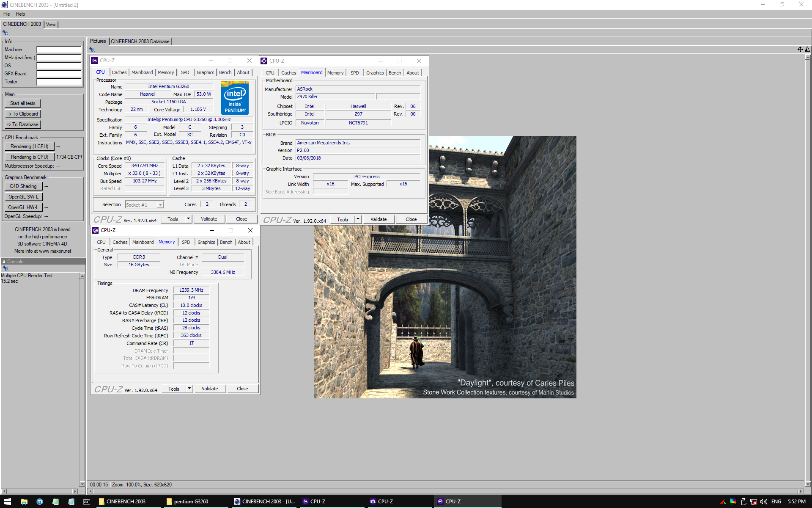Screen dimensions: 812x508
Task: Open the Windows Start menu
Action: point(8,502)
